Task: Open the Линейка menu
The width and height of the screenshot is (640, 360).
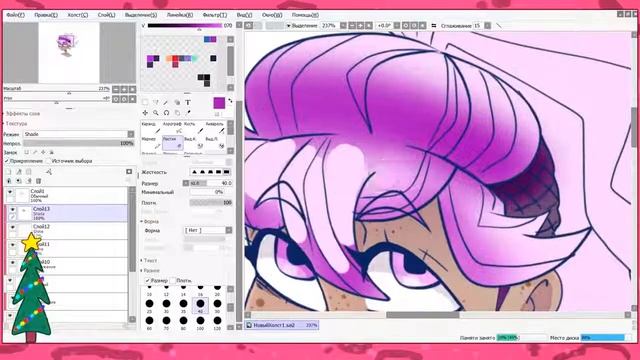Action: tap(180, 15)
